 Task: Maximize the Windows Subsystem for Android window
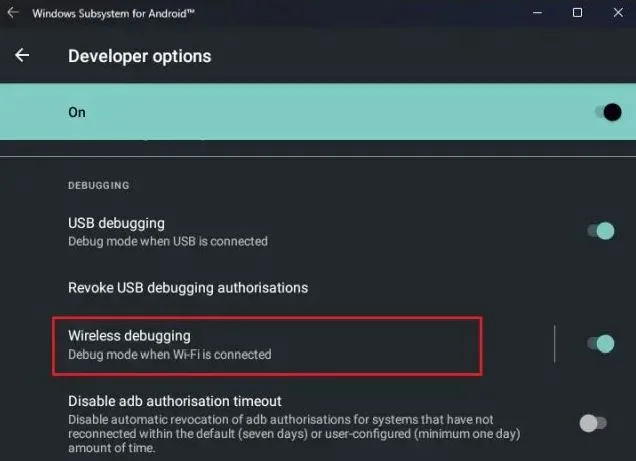coord(577,13)
